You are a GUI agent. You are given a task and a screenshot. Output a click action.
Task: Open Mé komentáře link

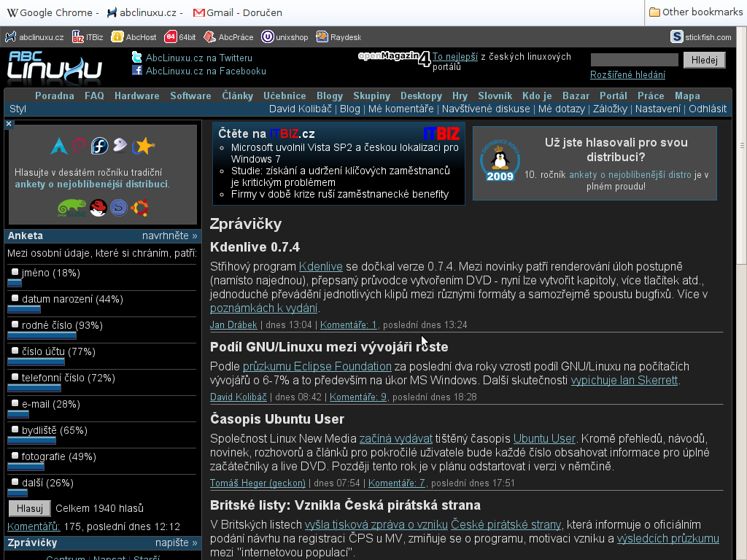400,109
